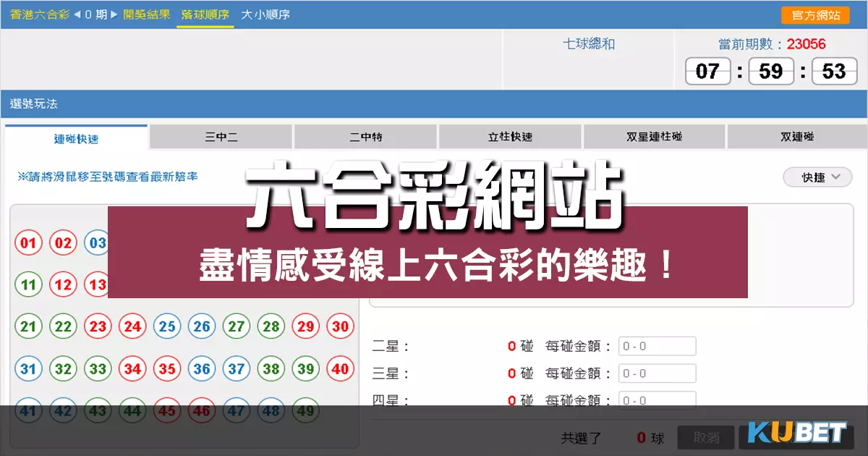Open the 快捷 dropdown
The height and width of the screenshot is (456, 868).
coord(817,177)
